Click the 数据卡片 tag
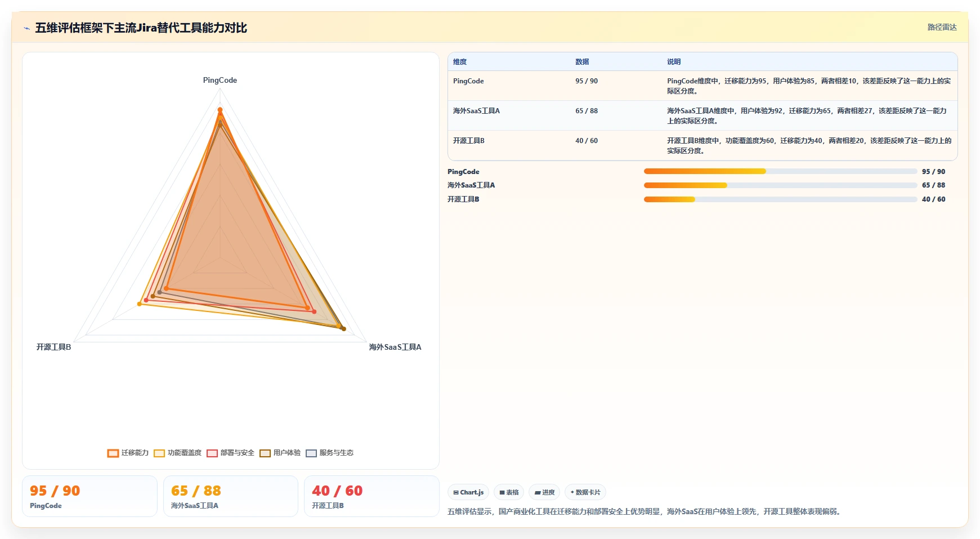 [585, 492]
